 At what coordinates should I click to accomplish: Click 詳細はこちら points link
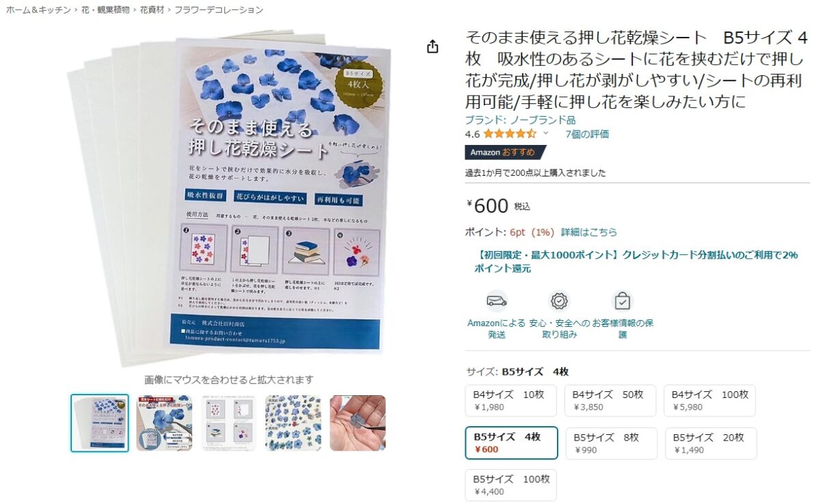[589, 232]
